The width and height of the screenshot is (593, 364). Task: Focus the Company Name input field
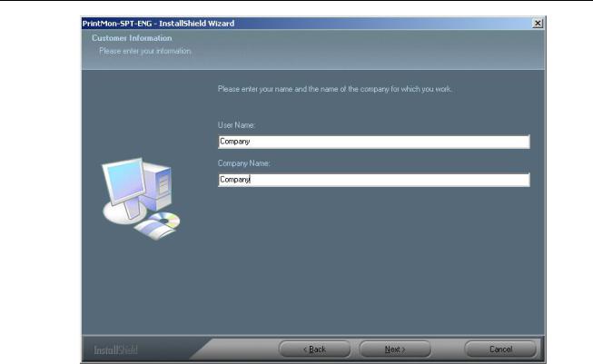(374, 180)
